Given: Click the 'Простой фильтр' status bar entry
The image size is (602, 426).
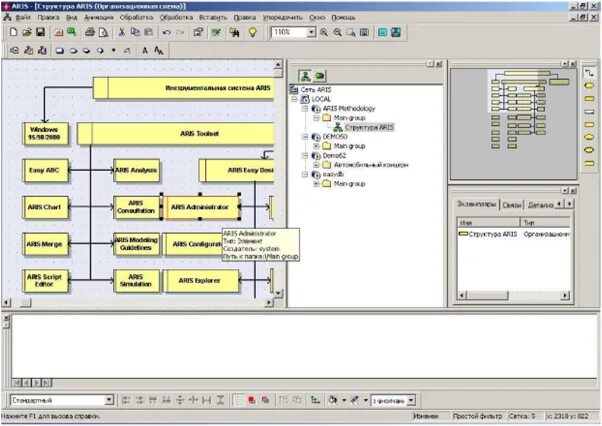Looking at the screenshot, I should coord(478,416).
